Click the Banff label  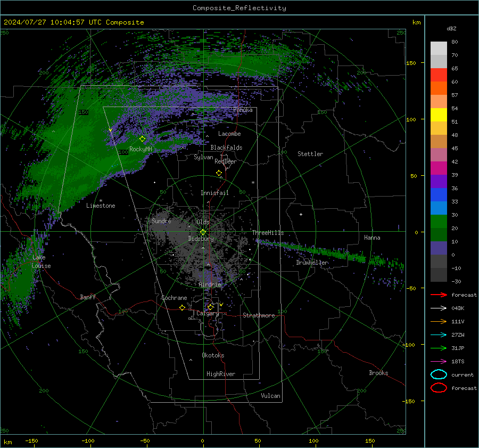click(88, 297)
